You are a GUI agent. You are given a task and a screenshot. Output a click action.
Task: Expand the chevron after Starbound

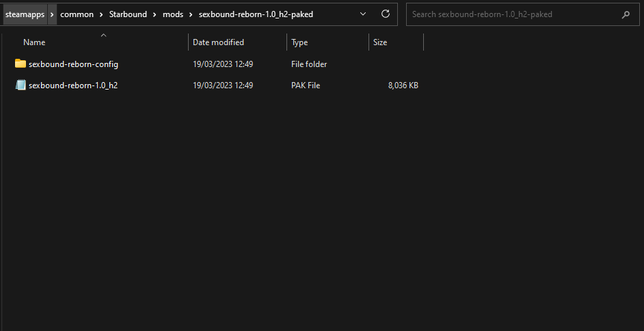155,14
